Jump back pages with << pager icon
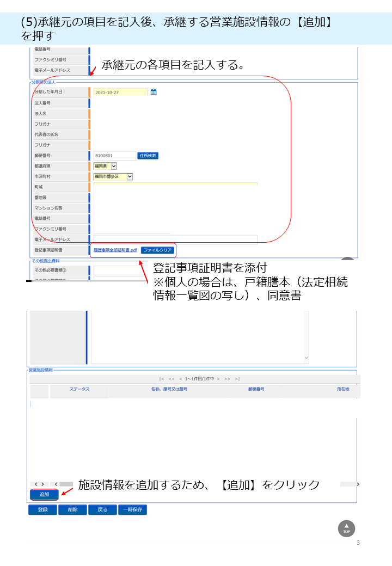This screenshot has height=566, width=392. (x=171, y=378)
